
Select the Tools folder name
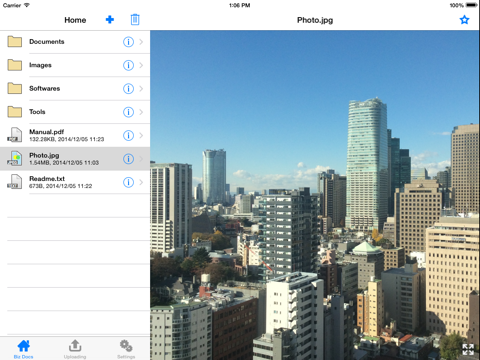pyautogui.click(x=37, y=112)
